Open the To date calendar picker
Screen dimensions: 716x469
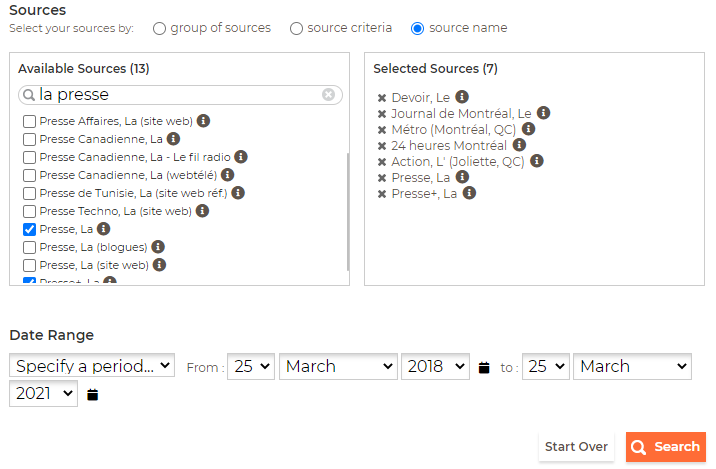pos(93,395)
